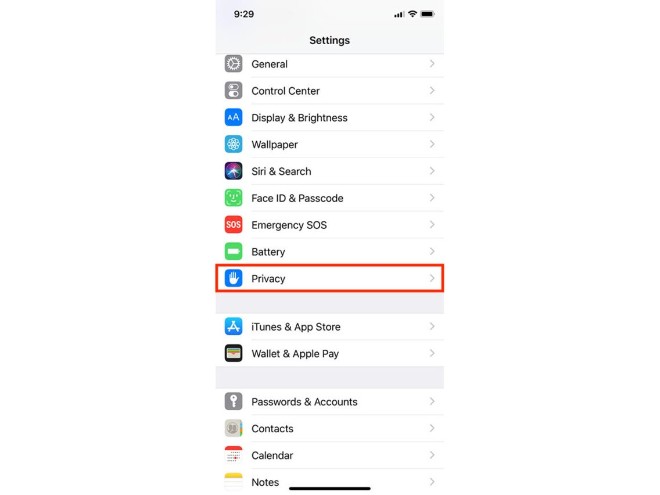Open the Calendar settings entry
This screenshot has width=660, height=495.
330,455
